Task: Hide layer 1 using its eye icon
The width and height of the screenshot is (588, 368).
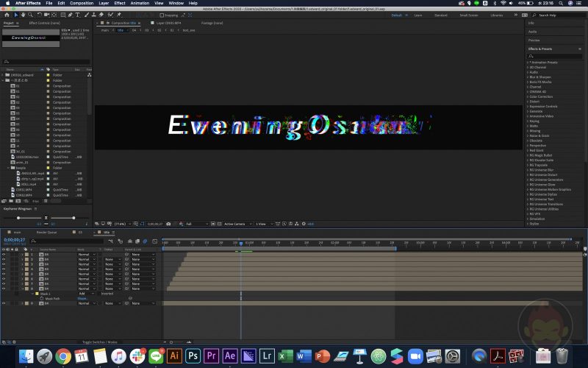Action: coord(4,254)
